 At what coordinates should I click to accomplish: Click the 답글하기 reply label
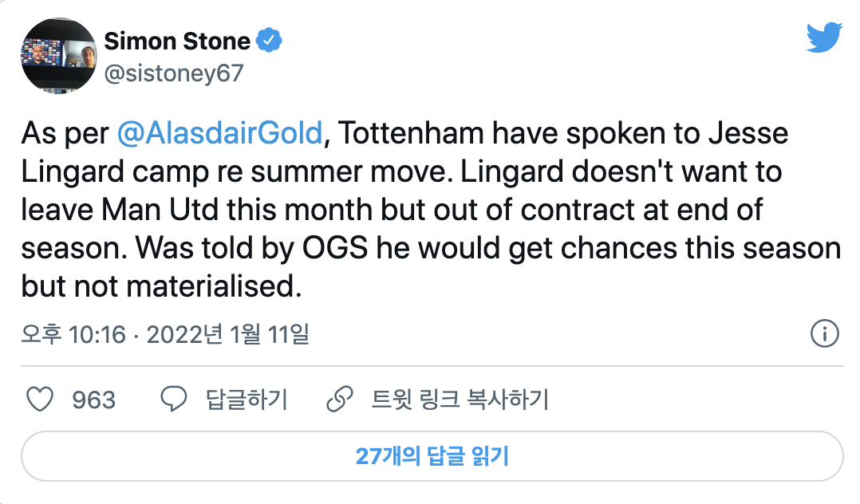(x=247, y=400)
